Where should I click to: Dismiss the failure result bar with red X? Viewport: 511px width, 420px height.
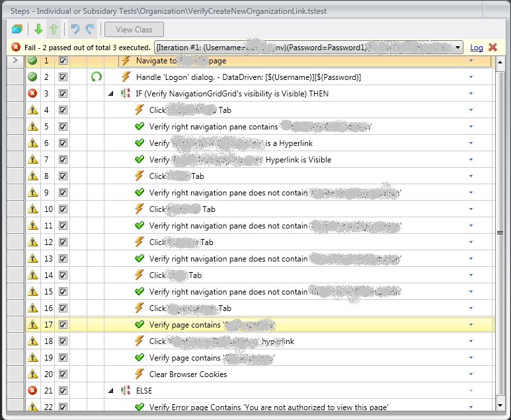point(492,48)
